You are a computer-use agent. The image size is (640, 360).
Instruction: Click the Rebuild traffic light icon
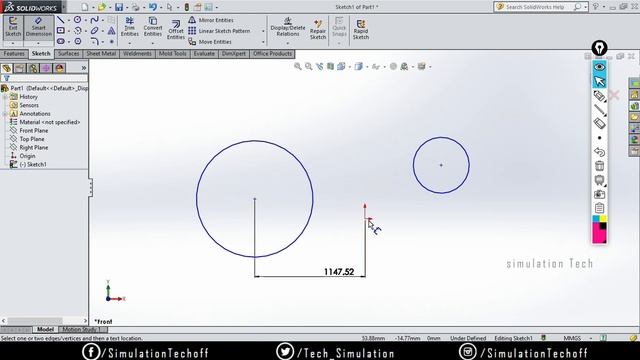(187, 7)
